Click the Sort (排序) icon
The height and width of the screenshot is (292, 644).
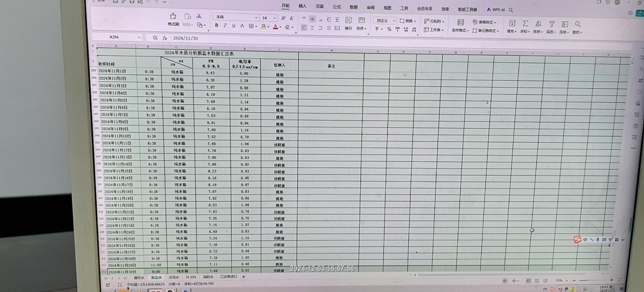(538, 24)
